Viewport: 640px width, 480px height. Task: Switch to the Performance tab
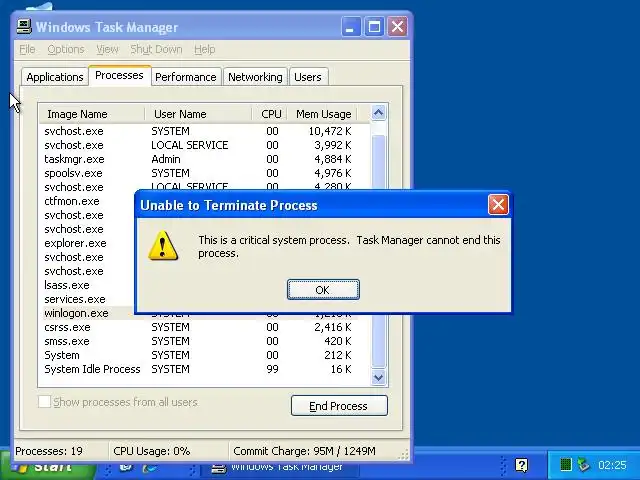coord(186,77)
